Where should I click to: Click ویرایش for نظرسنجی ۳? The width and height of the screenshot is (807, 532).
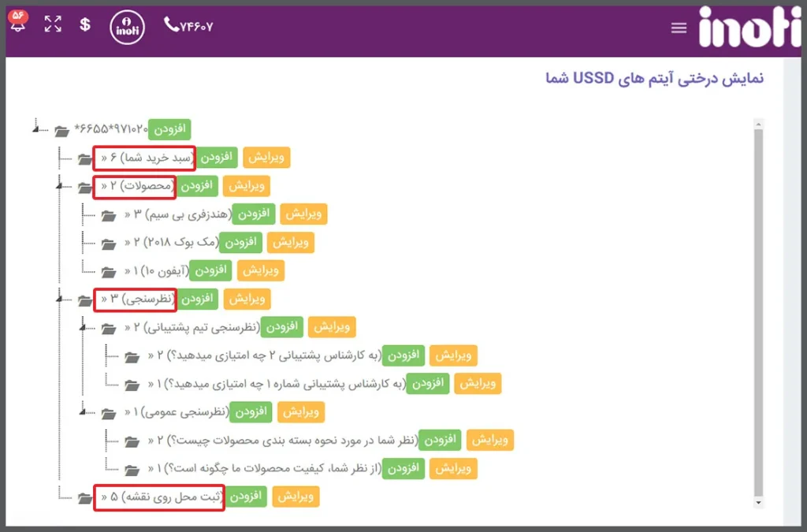[247, 299]
